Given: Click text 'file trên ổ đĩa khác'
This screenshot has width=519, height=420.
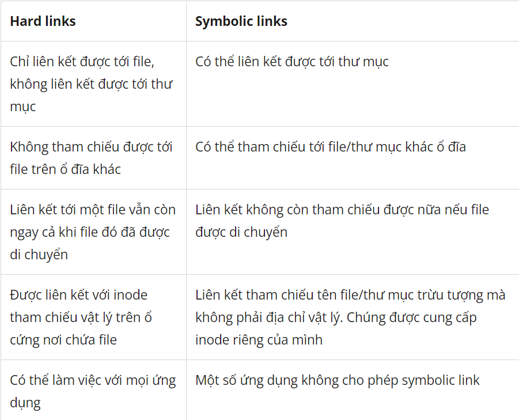Looking at the screenshot, I should tap(65, 169).
